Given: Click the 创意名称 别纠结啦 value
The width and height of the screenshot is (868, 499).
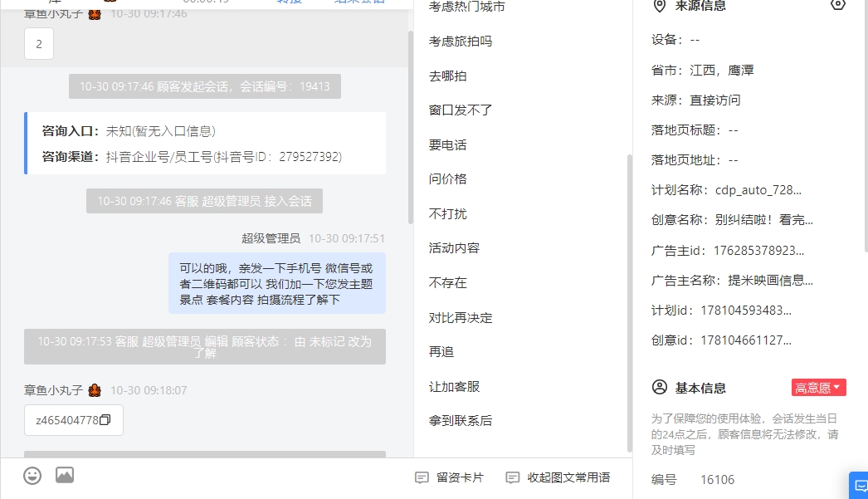Looking at the screenshot, I should (764, 220).
